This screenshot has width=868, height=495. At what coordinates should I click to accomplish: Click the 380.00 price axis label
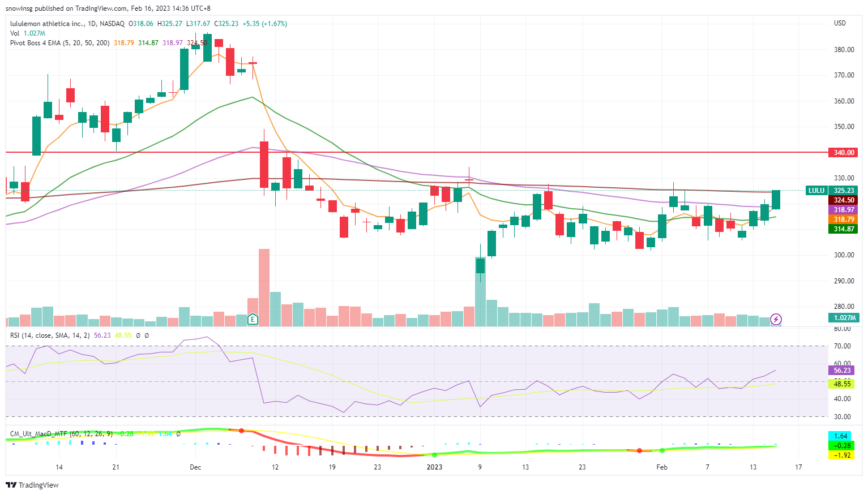tap(844, 50)
